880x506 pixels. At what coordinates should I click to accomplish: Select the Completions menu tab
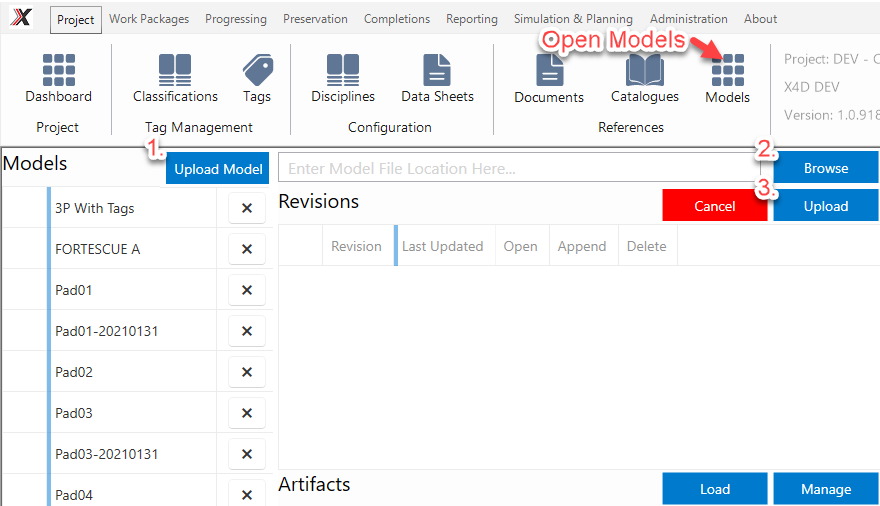[397, 19]
